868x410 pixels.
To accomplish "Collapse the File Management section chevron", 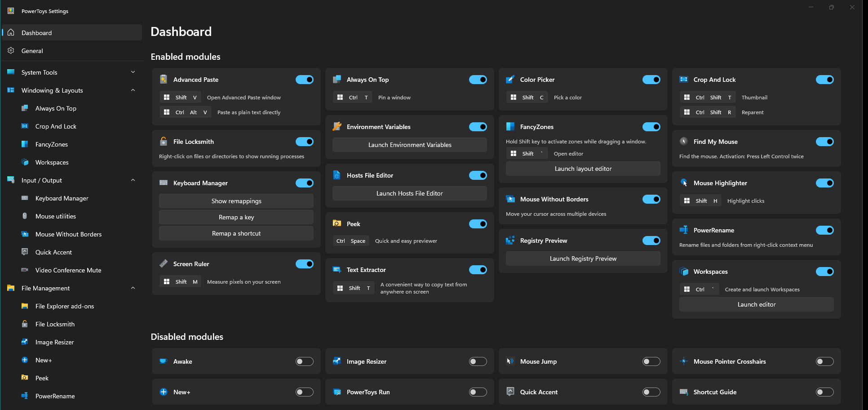I will pyautogui.click(x=133, y=288).
